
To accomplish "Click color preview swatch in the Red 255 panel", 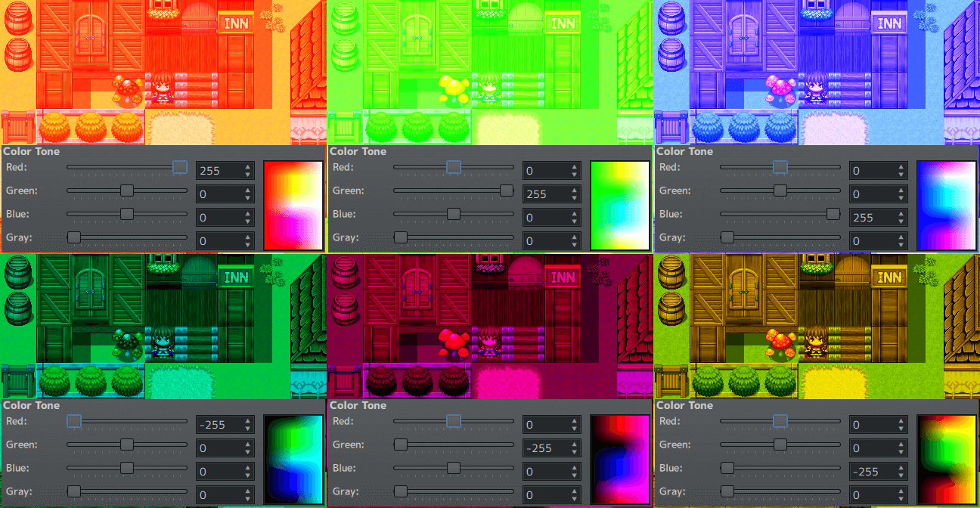I will [x=293, y=205].
